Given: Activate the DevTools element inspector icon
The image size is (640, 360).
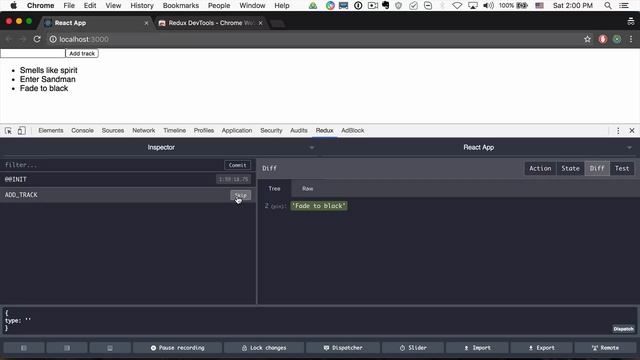Looking at the screenshot, I should point(8,131).
